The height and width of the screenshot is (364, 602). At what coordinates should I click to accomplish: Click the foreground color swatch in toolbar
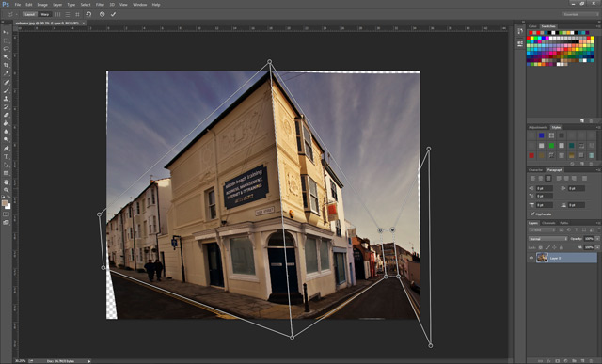click(5, 203)
